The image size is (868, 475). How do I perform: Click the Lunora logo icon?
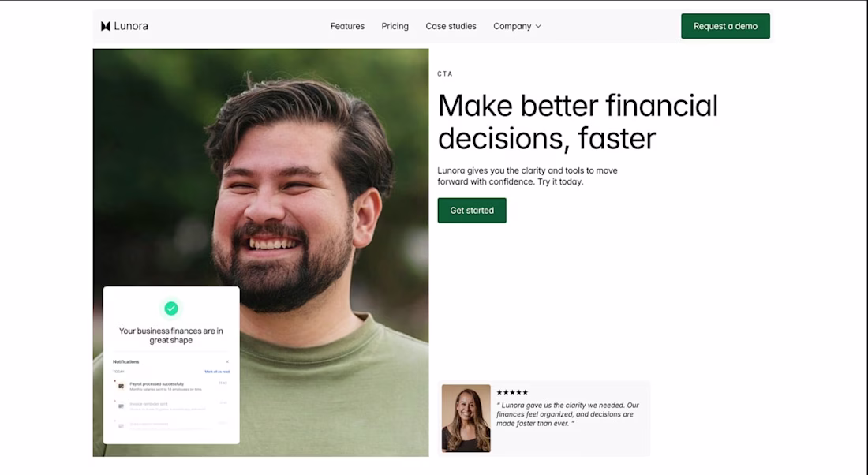(105, 26)
